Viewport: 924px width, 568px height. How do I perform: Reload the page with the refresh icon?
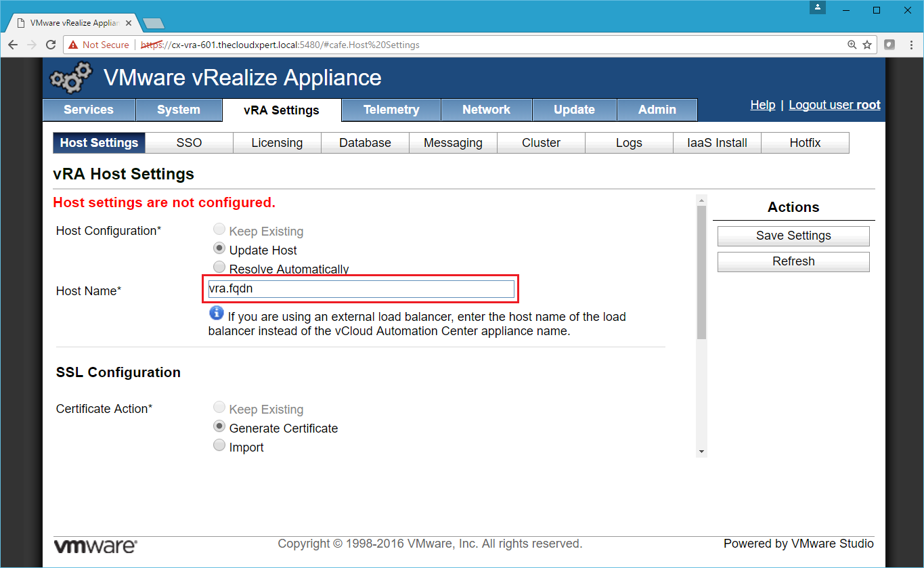[51, 45]
